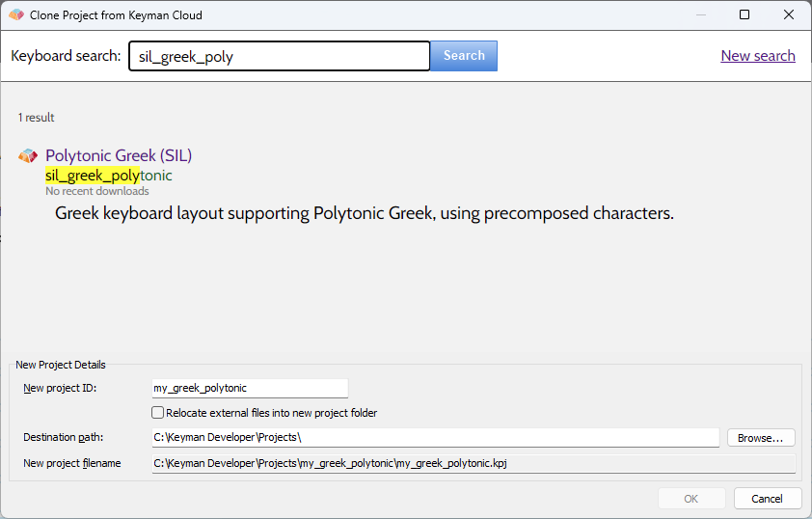Select the sil_greek_polytonic keyboard ID text

point(109,176)
